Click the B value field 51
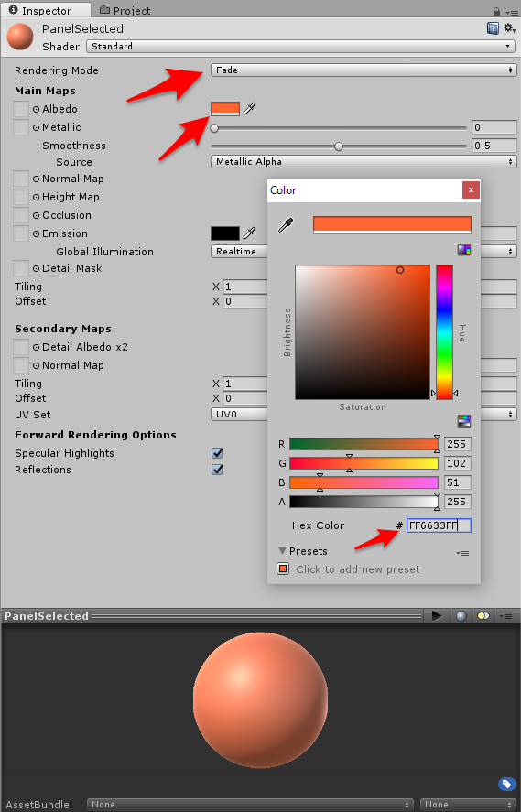This screenshot has width=521, height=812. pyautogui.click(x=458, y=482)
